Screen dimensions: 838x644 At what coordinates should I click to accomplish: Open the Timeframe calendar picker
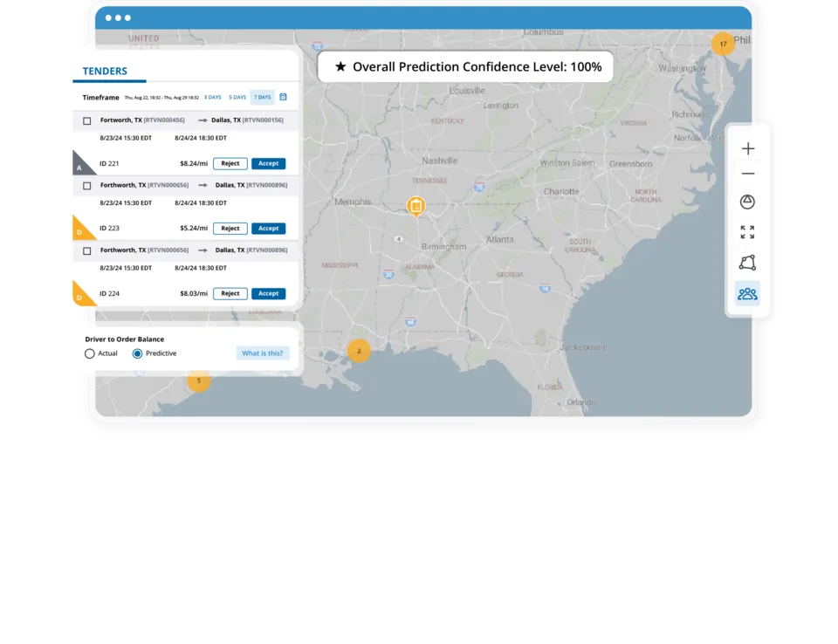pos(283,97)
